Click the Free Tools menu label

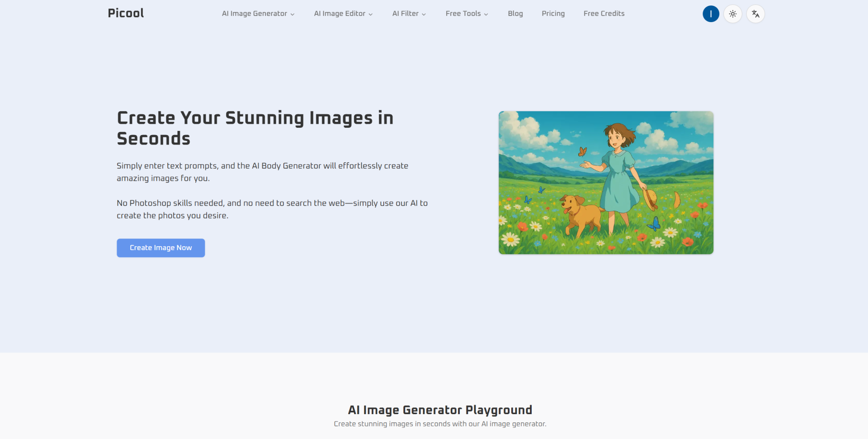(x=463, y=14)
